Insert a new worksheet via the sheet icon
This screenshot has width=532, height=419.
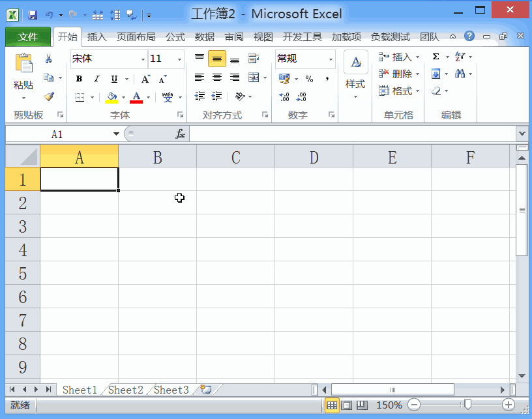pos(205,389)
